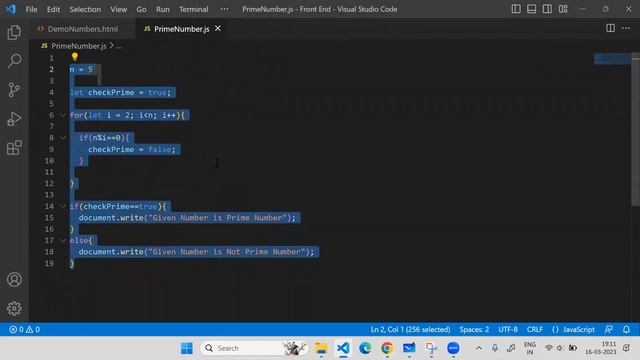Click the lightbulb code action icon
640x360 pixels.
click(x=75, y=57)
